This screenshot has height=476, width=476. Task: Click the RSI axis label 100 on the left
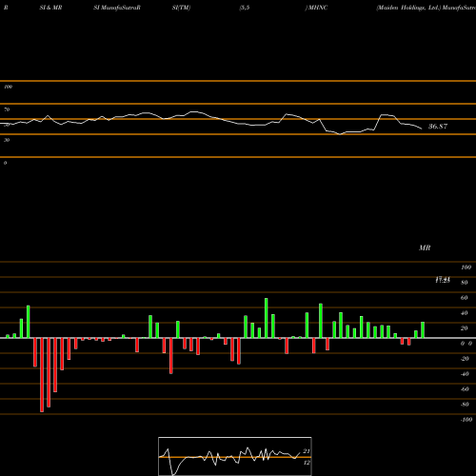(8, 87)
